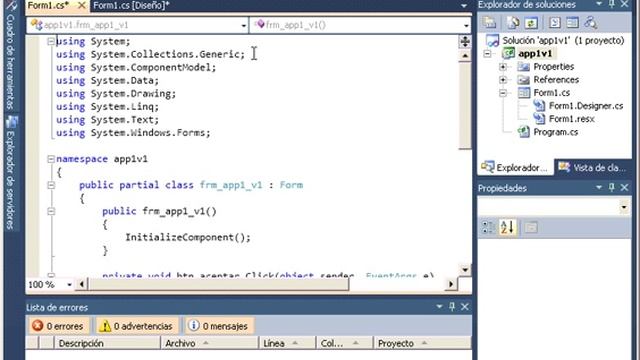
Task: Click the editor horizontal scrollbar thumb
Action: [x=218, y=284]
